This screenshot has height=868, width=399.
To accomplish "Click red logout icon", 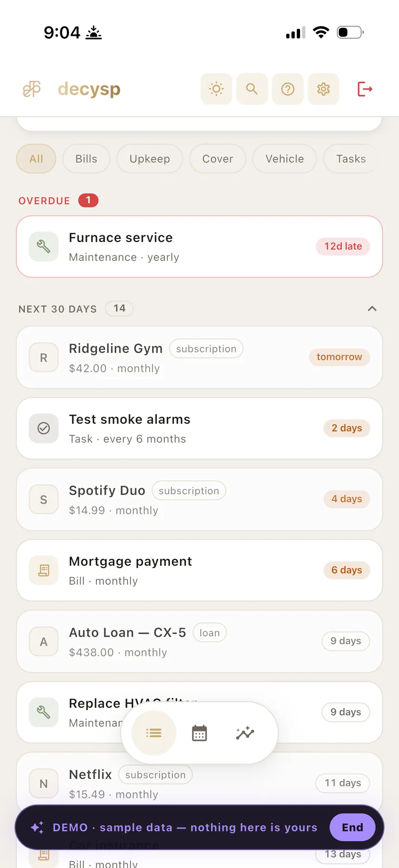I will [x=365, y=89].
